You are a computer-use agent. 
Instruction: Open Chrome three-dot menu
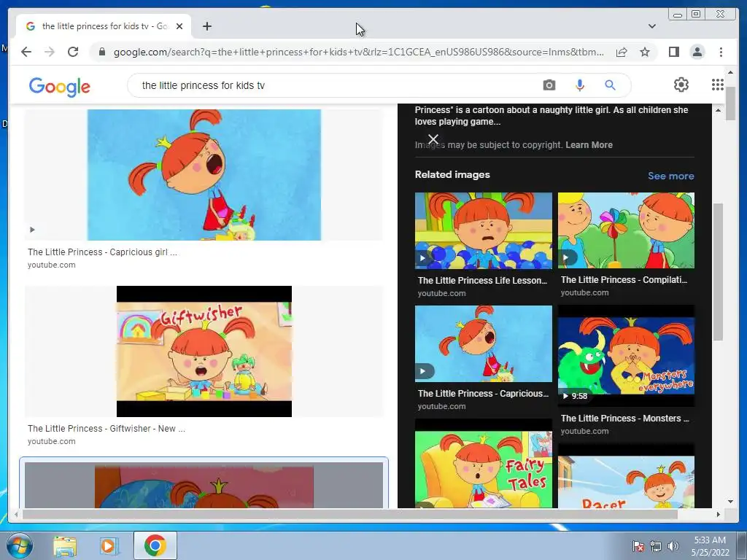tap(721, 52)
